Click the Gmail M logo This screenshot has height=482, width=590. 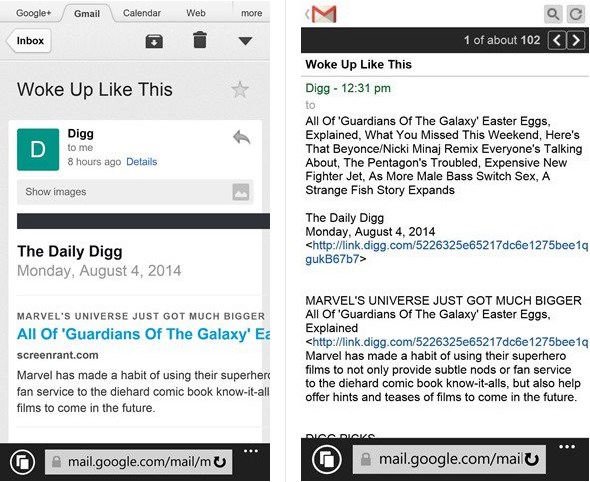pos(324,14)
